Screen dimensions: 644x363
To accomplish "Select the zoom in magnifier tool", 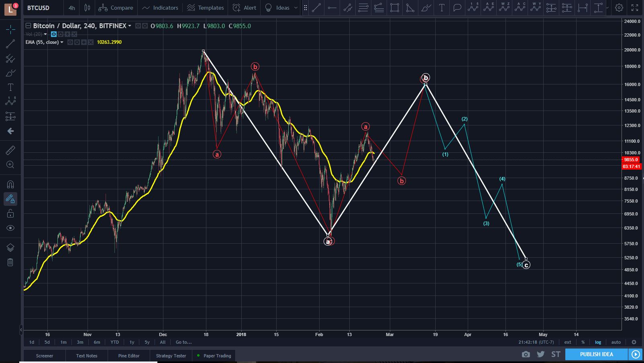I will pos(10,165).
